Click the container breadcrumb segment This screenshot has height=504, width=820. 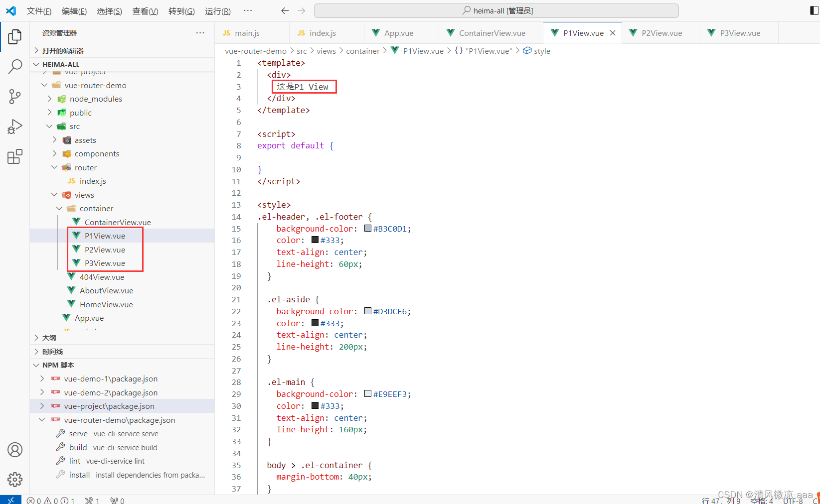tap(363, 51)
